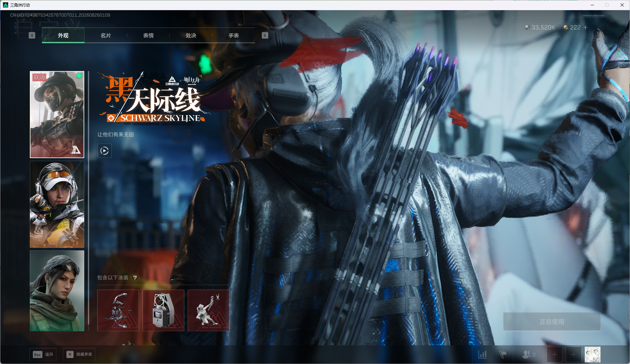Click the 三角洲行动 app icon in title bar
This screenshot has width=630, height=364.
[x=5, y=5]
